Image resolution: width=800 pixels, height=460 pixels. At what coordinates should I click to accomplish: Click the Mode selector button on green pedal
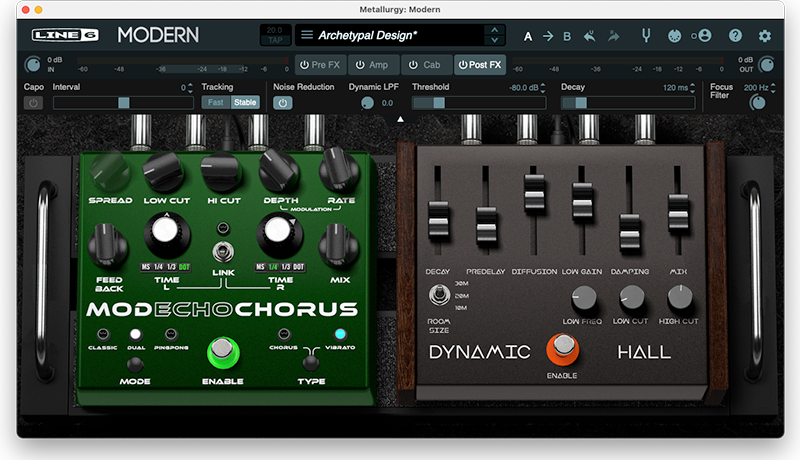[x=135, y=364]
